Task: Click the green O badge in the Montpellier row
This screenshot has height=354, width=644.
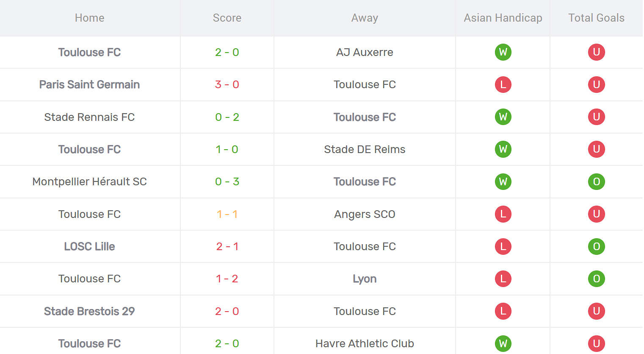Action: point(596,181)
